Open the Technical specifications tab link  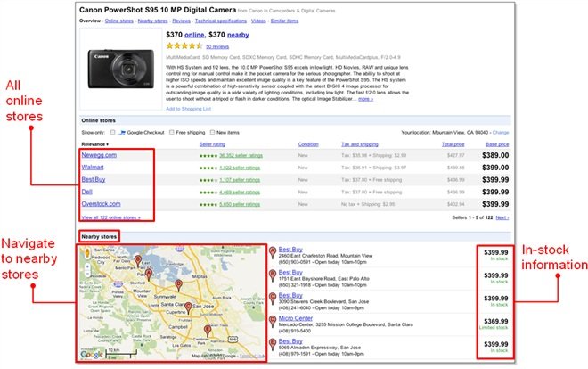(221, 20)
